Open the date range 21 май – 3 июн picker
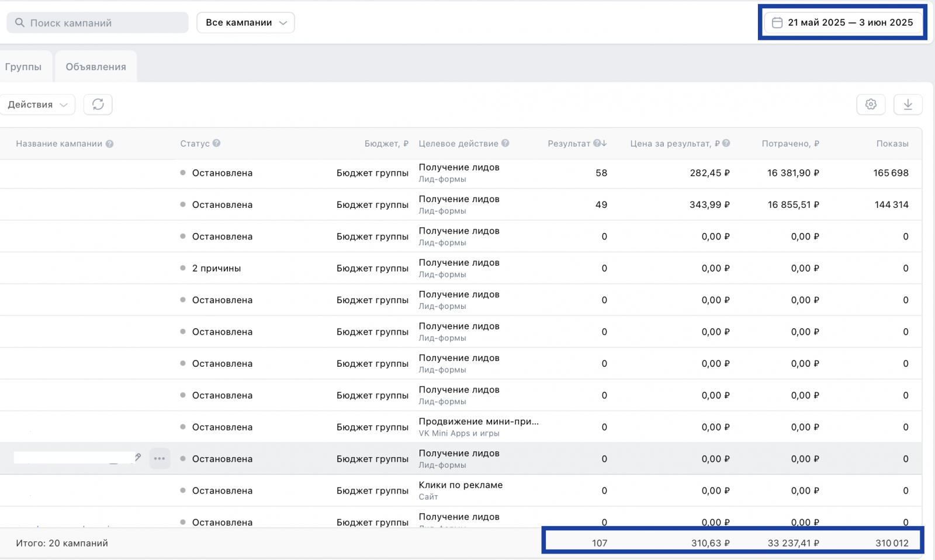935x560 pixels. [x=850, y=23]
